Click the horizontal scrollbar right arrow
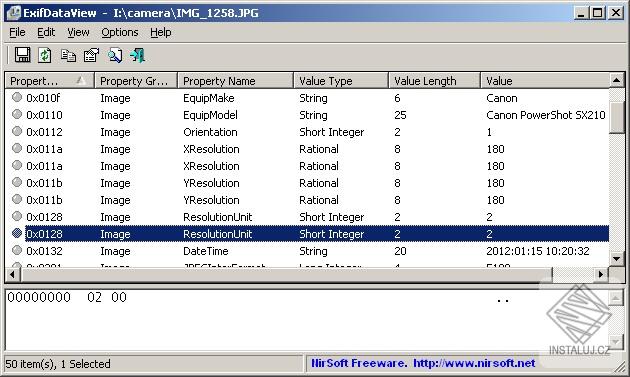The image size is (630, 377). tap(601, 275)
